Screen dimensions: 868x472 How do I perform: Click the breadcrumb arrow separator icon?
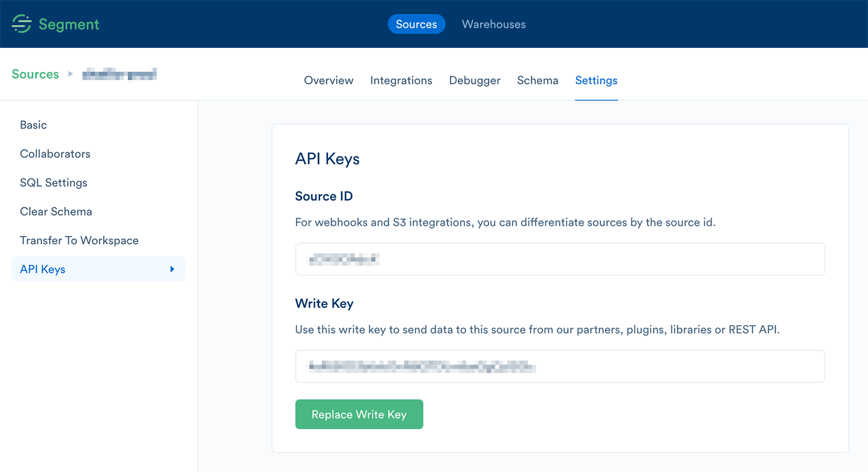[70, 74]
